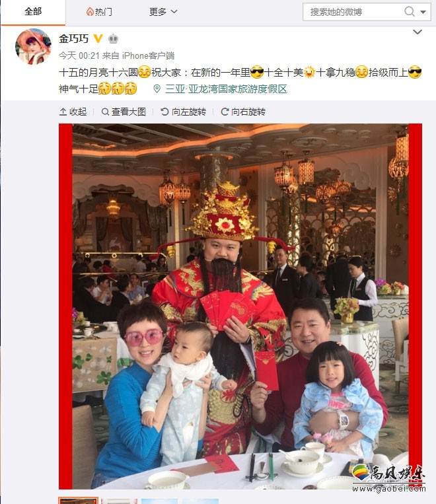436x504 pixels.
Task: Click the 金巧巧 username link
Action: pyautogui.click(x=73, y=39)
